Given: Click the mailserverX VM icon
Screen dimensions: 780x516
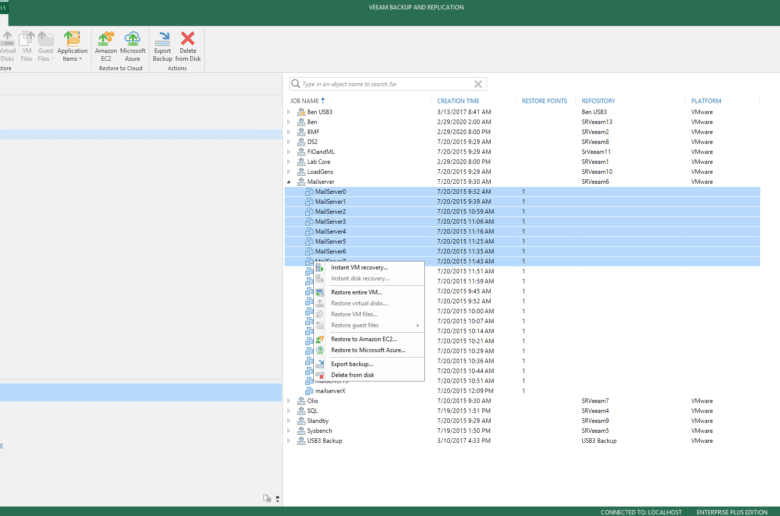Looking at the screenshot, I should 309,391.
